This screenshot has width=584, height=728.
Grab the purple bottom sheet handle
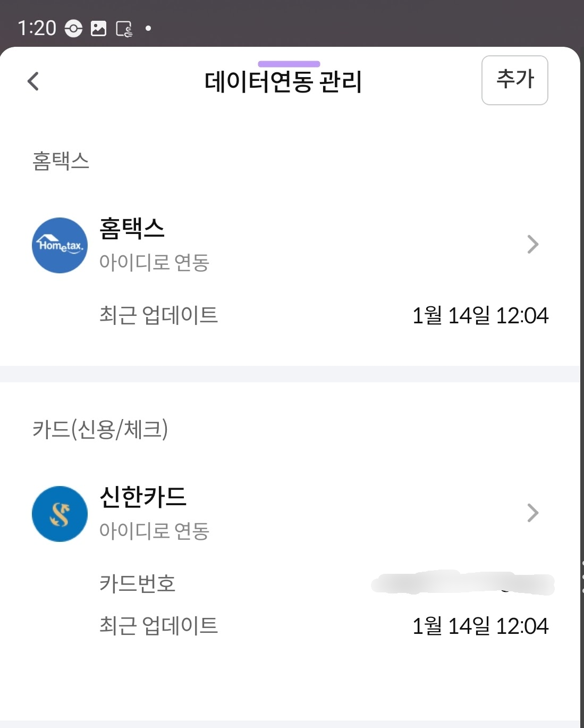(289, 64)
